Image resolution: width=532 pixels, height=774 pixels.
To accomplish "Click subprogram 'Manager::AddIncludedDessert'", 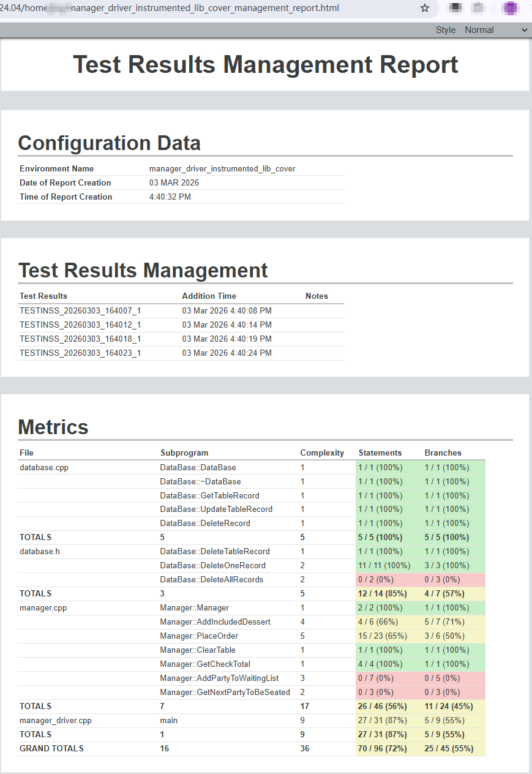I will point(215,622).
